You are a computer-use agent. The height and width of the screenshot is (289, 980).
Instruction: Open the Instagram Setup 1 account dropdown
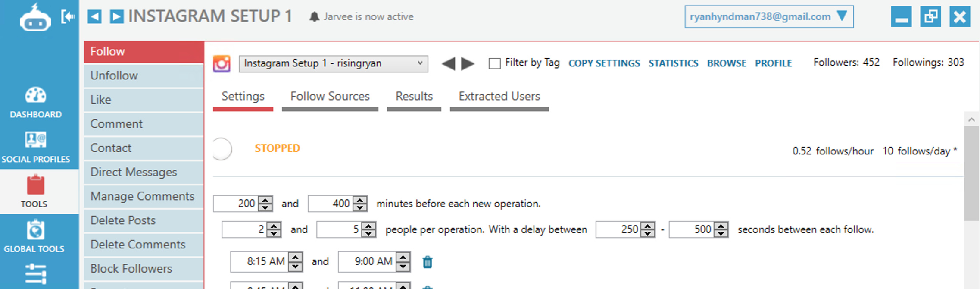[333, 64]
